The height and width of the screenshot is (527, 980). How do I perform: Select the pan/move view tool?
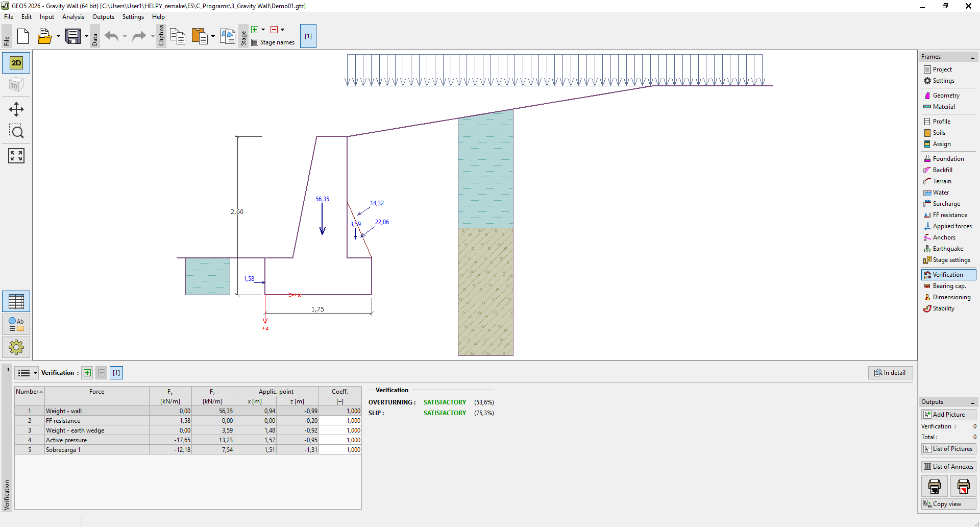[x=16, y=109]
